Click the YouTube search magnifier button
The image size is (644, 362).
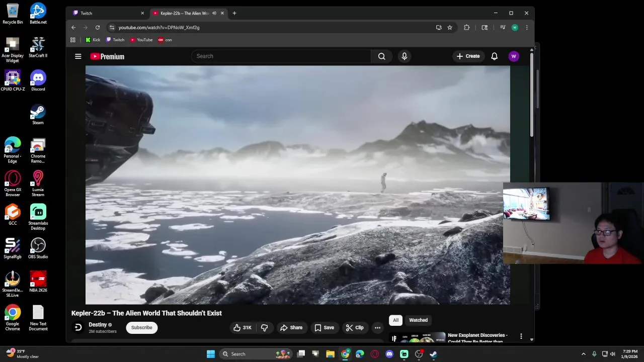point(382,56)
